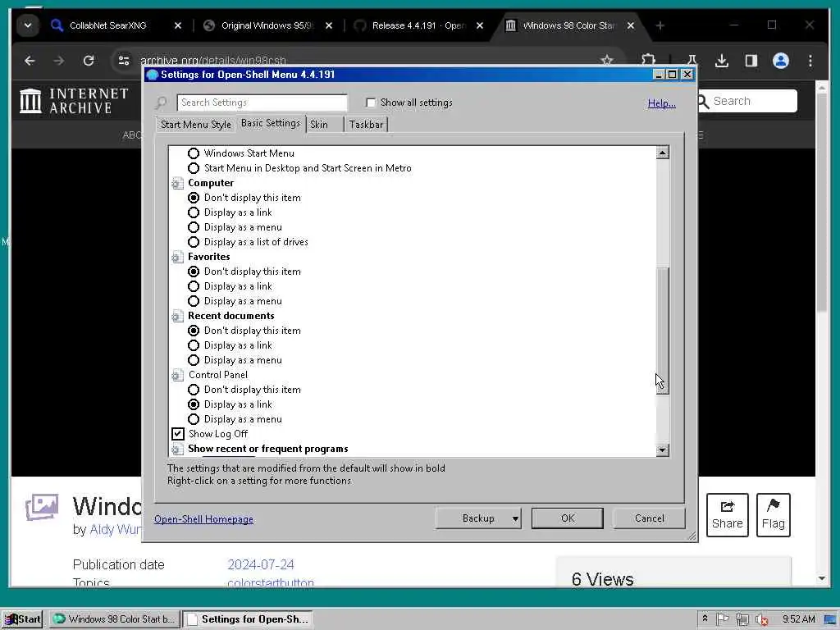840x630 pixels.
Task: Open the Open-Shell Homepage link
Action: pyautogui.click(x=203, y=519)
